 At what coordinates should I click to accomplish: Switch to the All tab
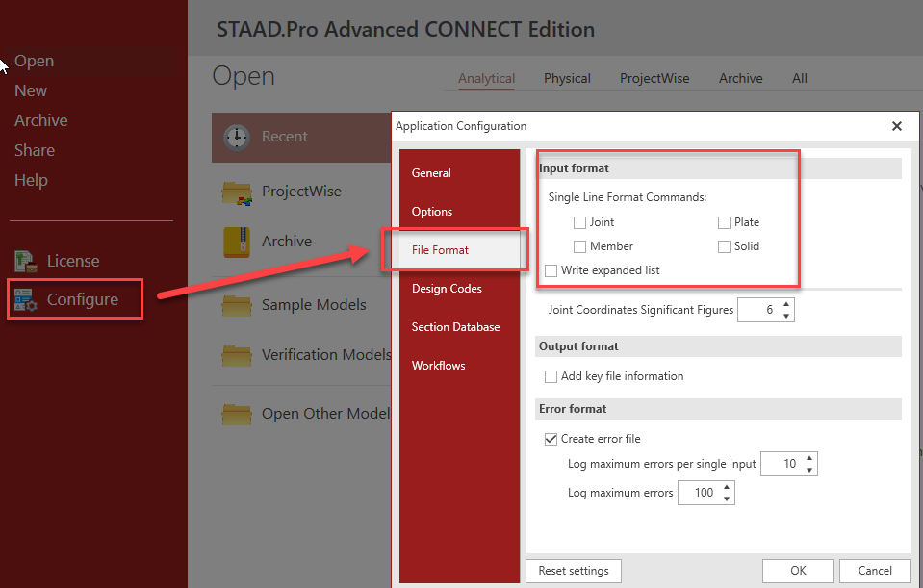[800, 78]
